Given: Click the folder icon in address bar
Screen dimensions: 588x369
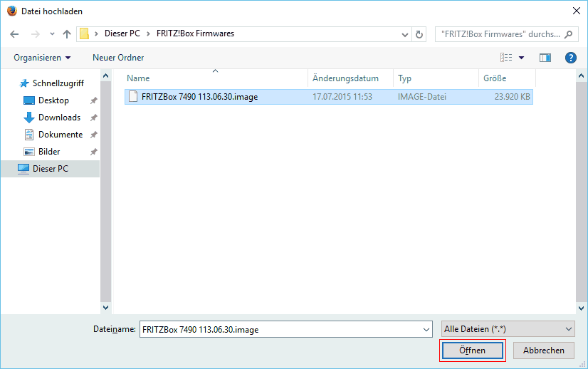Looking at the screenshot, I should pos(85,33).
